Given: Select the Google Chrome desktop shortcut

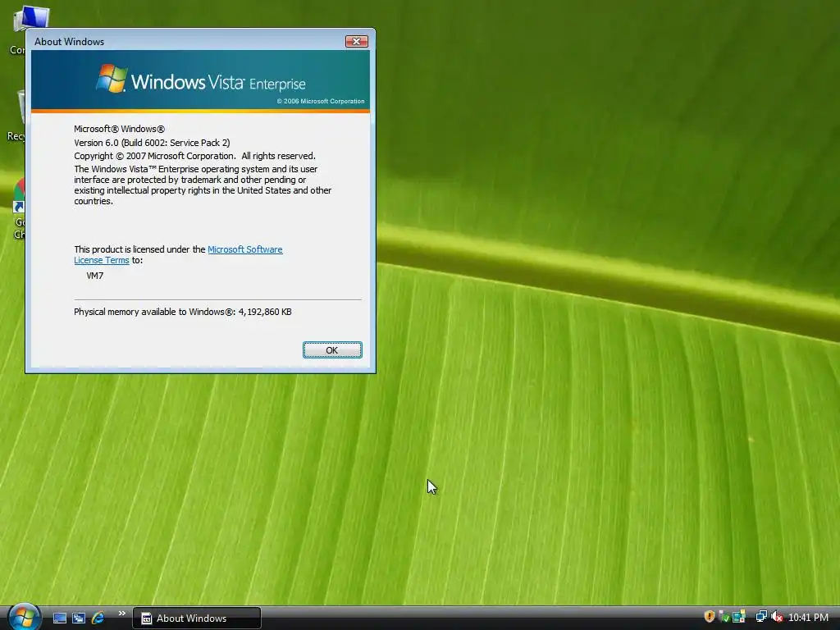Looking at the screenshot, I should (18, 209).
